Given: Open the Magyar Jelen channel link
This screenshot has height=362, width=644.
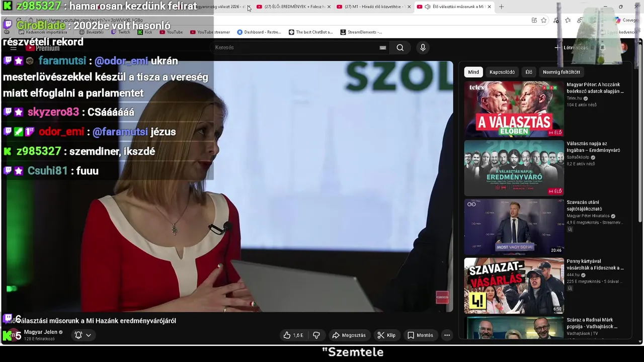Looking at the screenshot, I should coord(41,332).
